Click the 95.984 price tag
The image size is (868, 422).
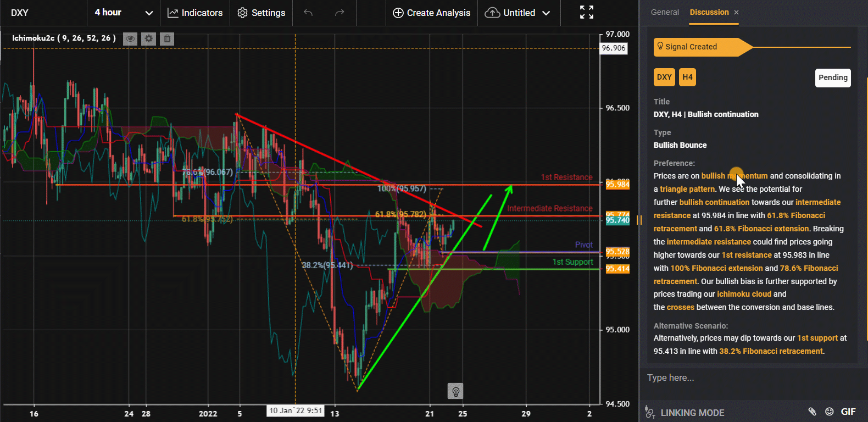click(x=617, y=185)
